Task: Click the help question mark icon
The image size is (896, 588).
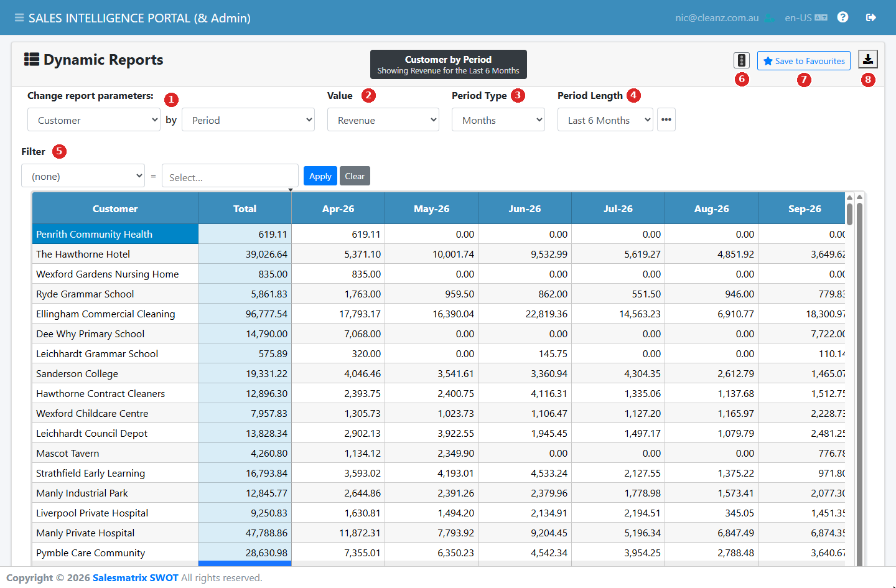Action: coord(842,17)
